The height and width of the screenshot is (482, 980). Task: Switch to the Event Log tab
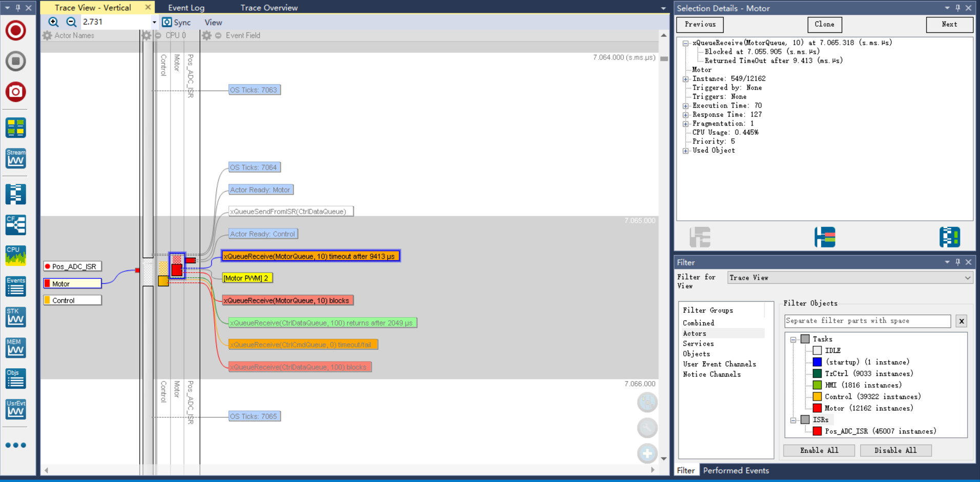(186, 8)
